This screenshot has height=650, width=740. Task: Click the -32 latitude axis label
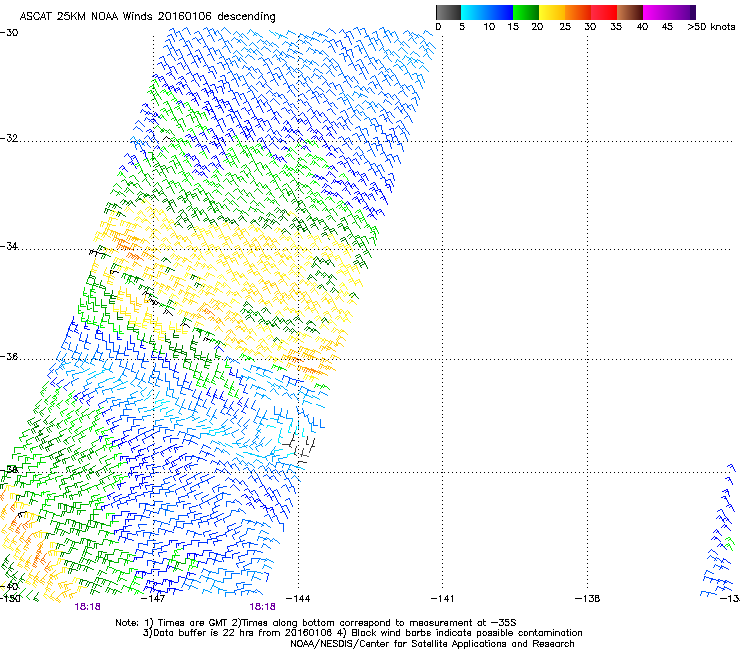click(9, 138)
